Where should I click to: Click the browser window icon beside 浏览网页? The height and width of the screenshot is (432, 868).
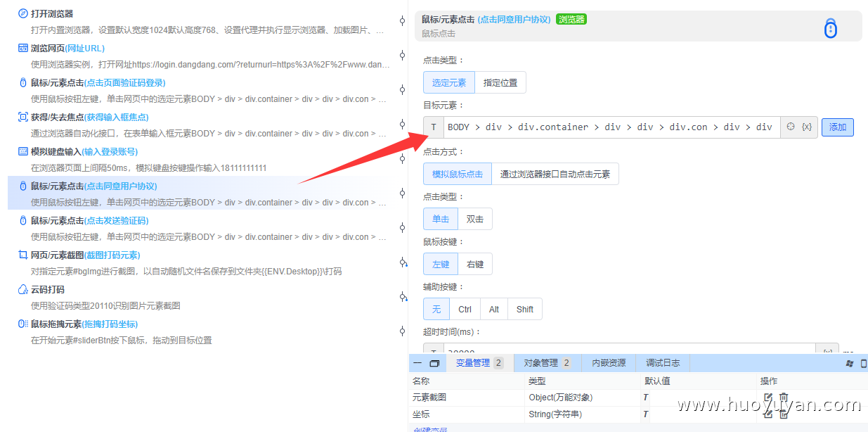23,48
